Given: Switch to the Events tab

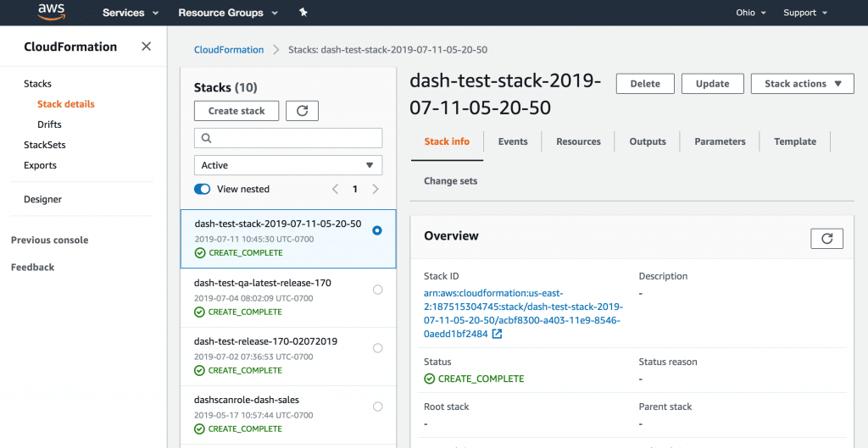Looking at the screenshot, I should 513,141.
